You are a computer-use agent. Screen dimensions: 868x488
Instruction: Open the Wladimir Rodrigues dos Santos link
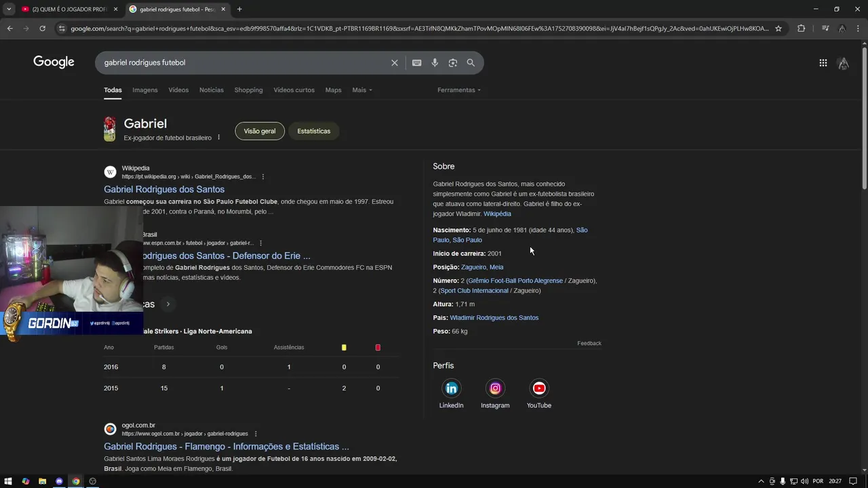tap(494, 318)
